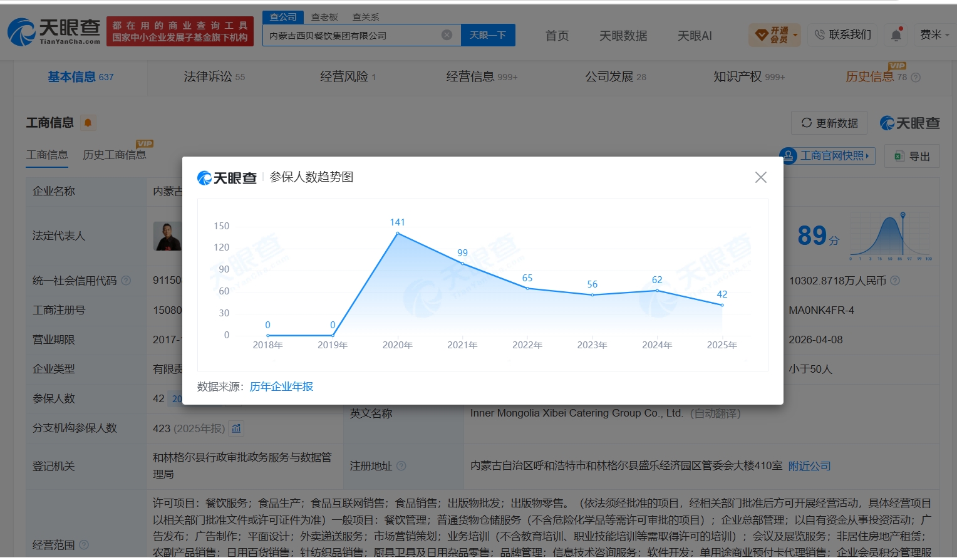
Task: Select the registered capital 10302.8718万人民币
Action: coord(837,281)
